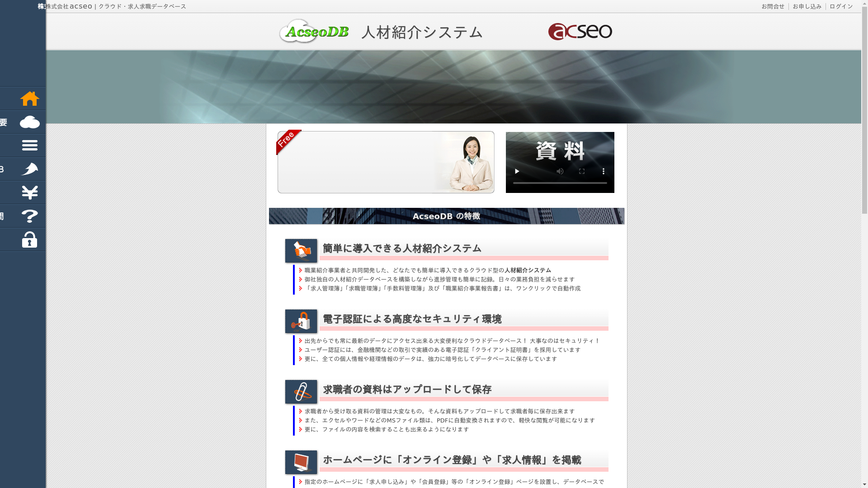The width and height of the screenshot is (868, 488).
Task: Select the paperclip upload icon
Action: coord(301,392)
